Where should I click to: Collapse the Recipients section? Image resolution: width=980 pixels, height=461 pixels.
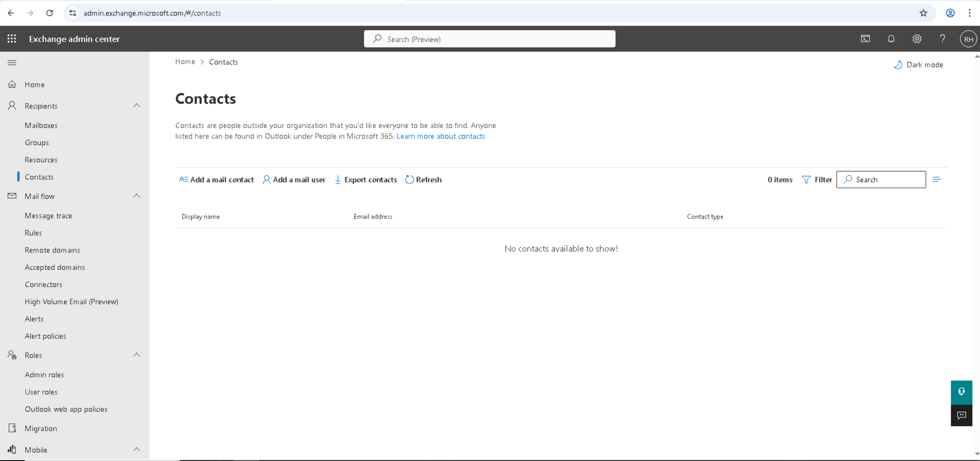tap(137, 105)
